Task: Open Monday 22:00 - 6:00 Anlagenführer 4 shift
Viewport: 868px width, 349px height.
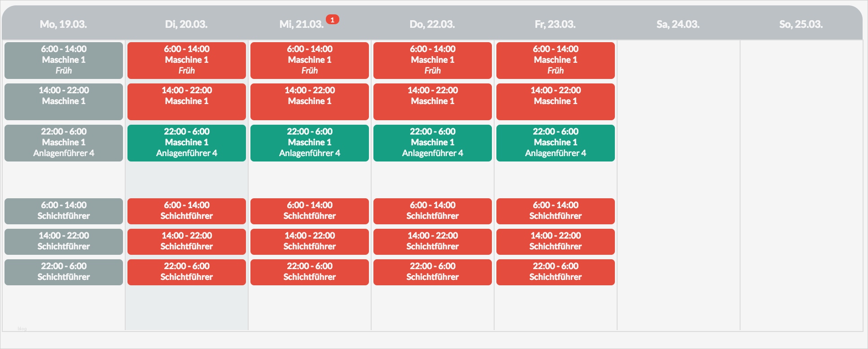Action: tap(64, 143)
